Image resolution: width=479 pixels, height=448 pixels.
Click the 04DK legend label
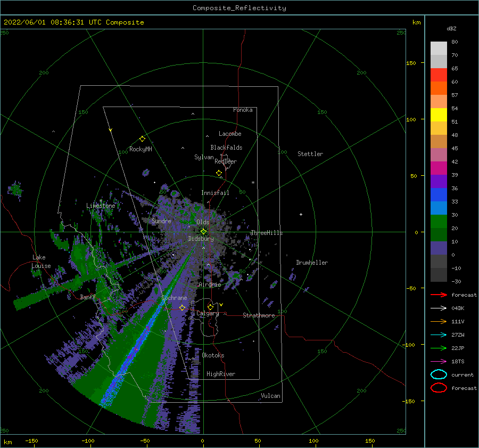coord(458,308)
